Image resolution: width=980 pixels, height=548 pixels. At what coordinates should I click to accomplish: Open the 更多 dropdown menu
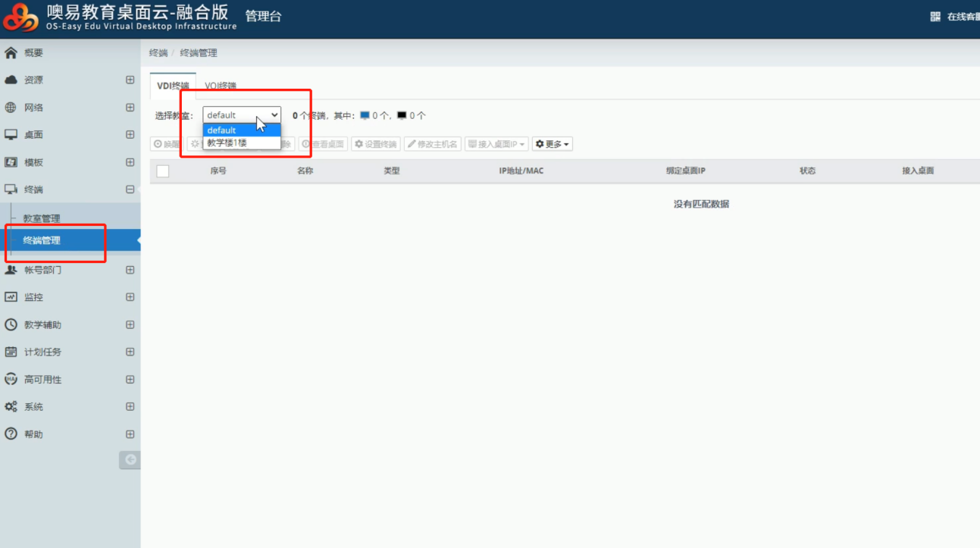[x=553, y=144]
